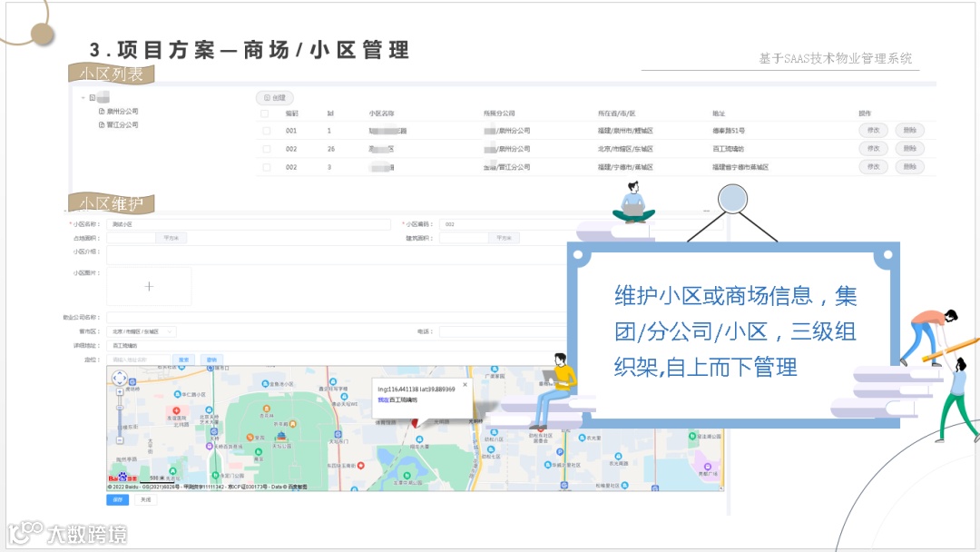Viewport: 980px width, 552px height.
Task: Click lng/lat coordinates text in map popup
Action: (416, 389)
